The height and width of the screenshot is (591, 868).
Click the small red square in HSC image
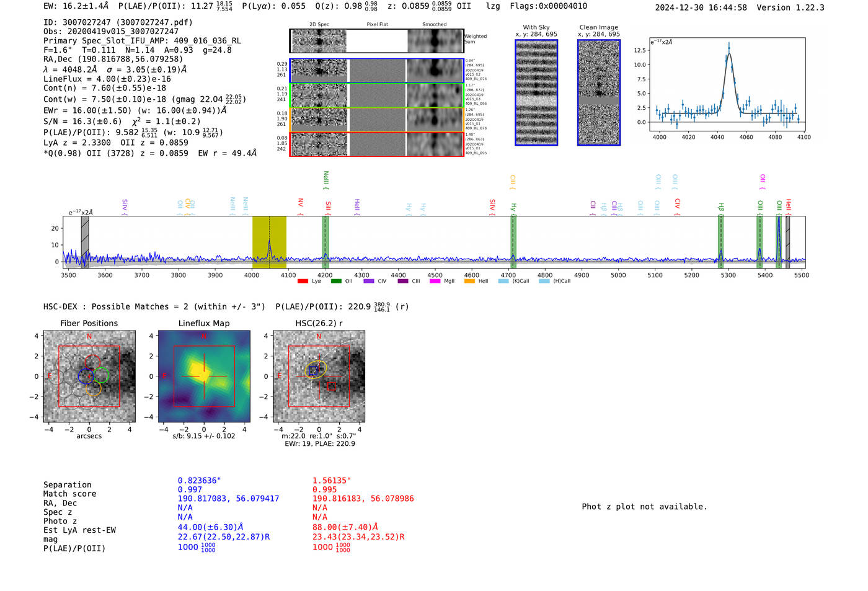(x=332, y=386)
